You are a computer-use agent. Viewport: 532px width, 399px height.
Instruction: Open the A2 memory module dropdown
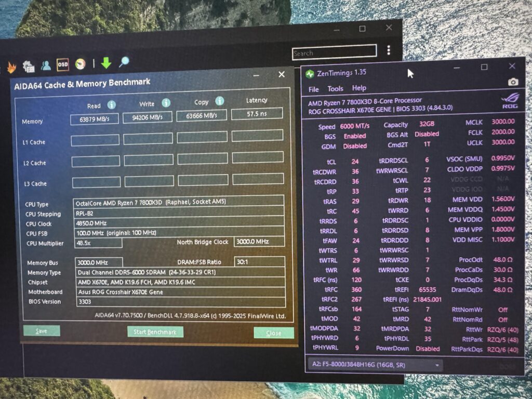tap(375, 365)
